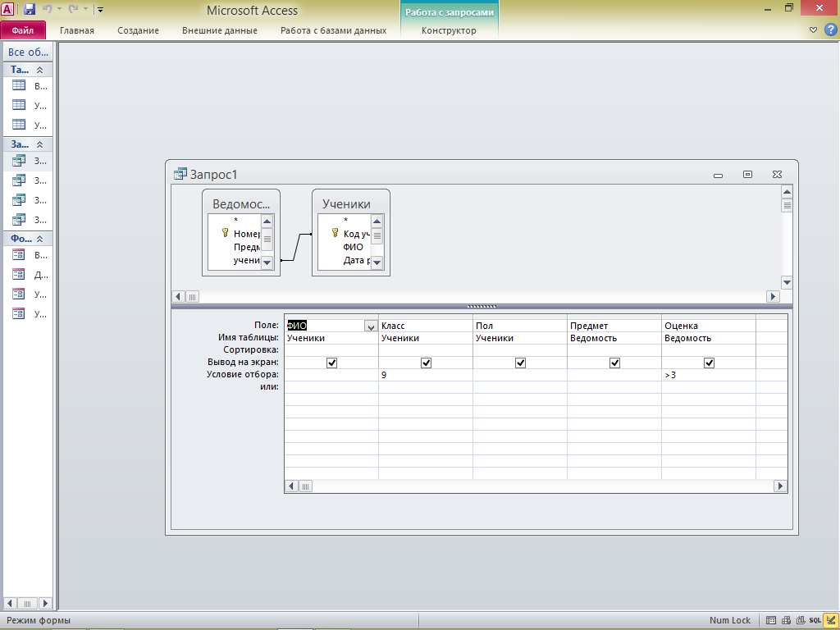Uncheck show checkbox for Пол column
The width and height of the screenshot is (840, 630).
(x=520, y=363)
